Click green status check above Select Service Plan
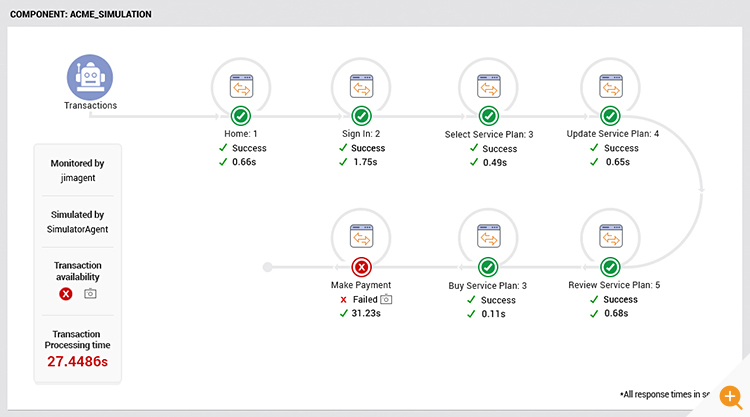 pyautogui.click(x=489, y=116)
